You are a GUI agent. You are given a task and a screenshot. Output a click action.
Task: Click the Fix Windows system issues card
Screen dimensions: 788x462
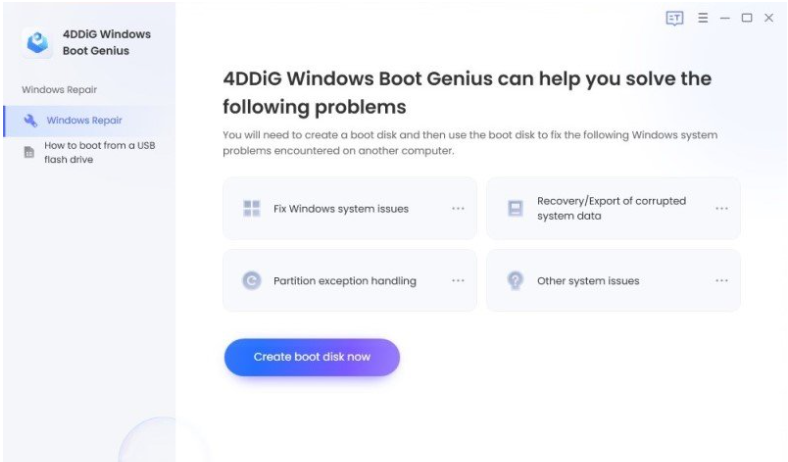pos(350,208)
